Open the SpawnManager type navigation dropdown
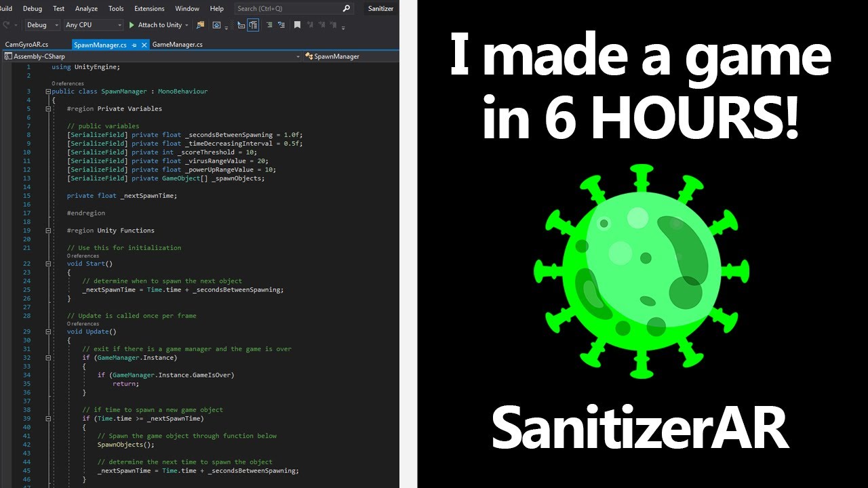 click(351, 56)
